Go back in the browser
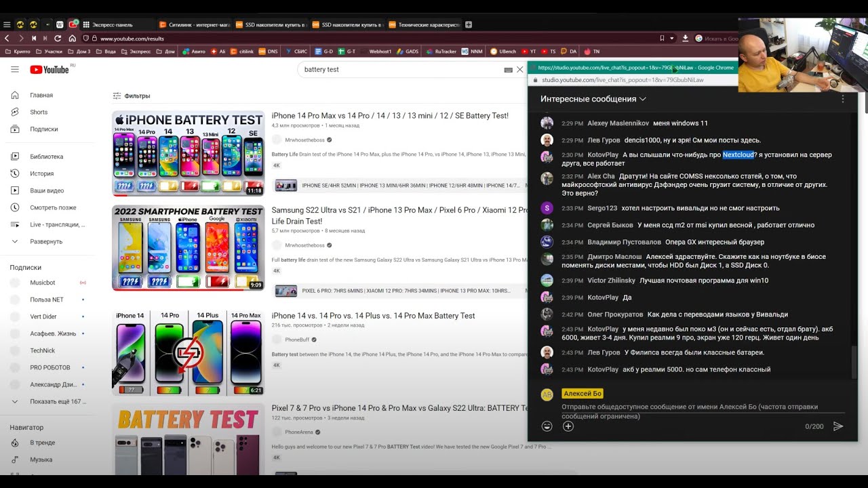This screenshot has height=488, width=868. pyautogui.click(x=7, y=39)
